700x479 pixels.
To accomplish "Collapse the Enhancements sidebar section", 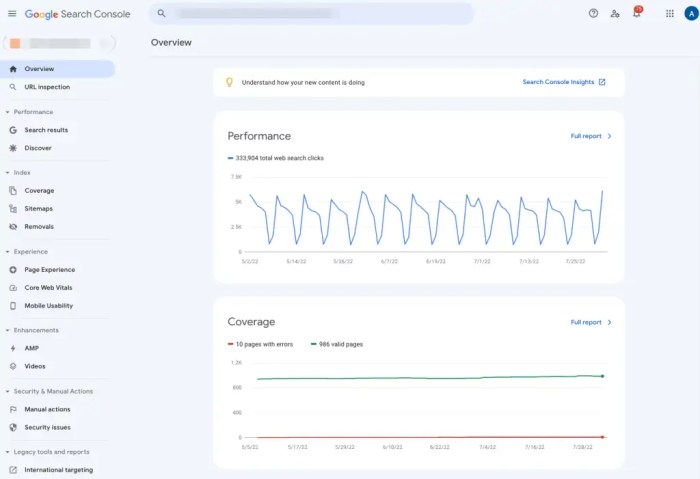I will tap(7, 330).
